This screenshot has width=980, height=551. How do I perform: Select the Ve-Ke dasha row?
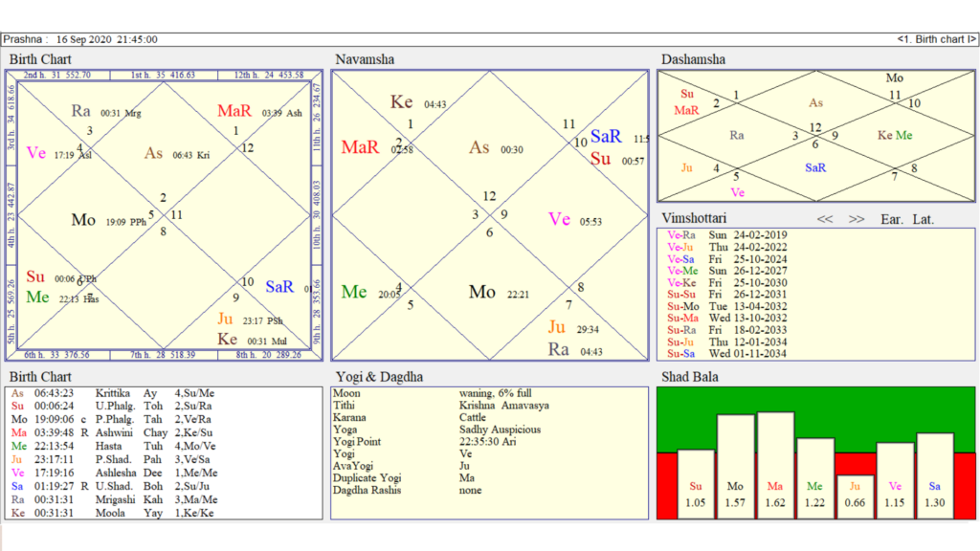point(727,282)
